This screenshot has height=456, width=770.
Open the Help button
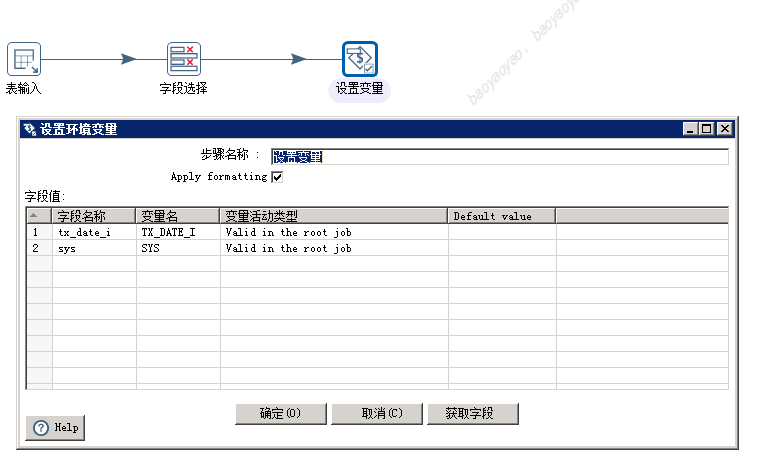click(x=55, y=428)
